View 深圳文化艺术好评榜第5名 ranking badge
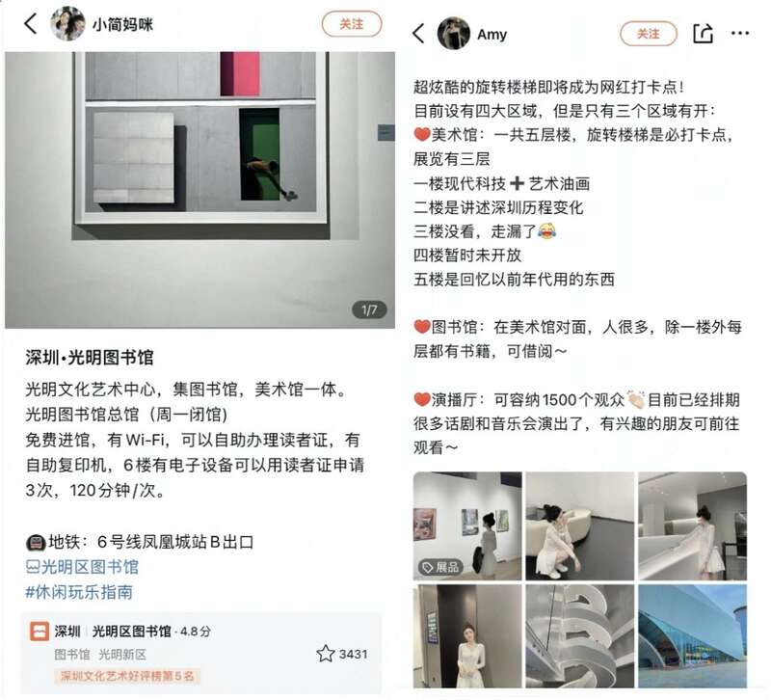771x700 pixels. [127, 676]
